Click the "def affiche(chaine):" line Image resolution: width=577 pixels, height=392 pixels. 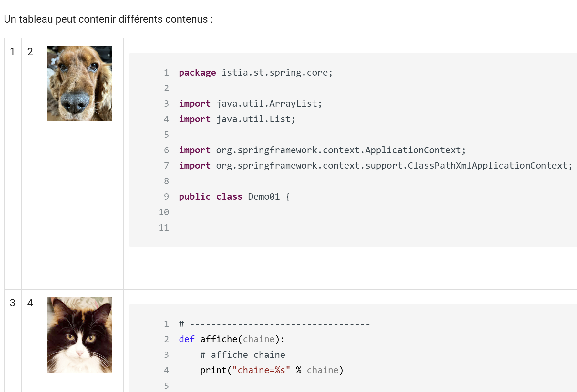pos(232,339)
